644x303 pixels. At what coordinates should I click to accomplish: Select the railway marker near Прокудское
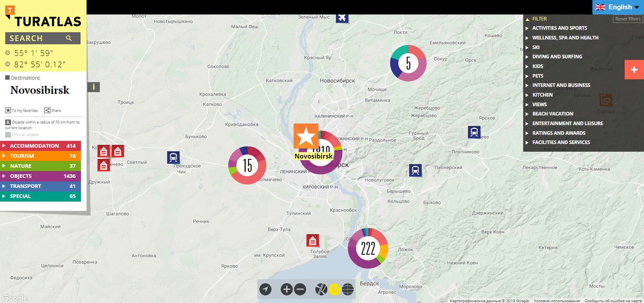[x=173, y=158]
